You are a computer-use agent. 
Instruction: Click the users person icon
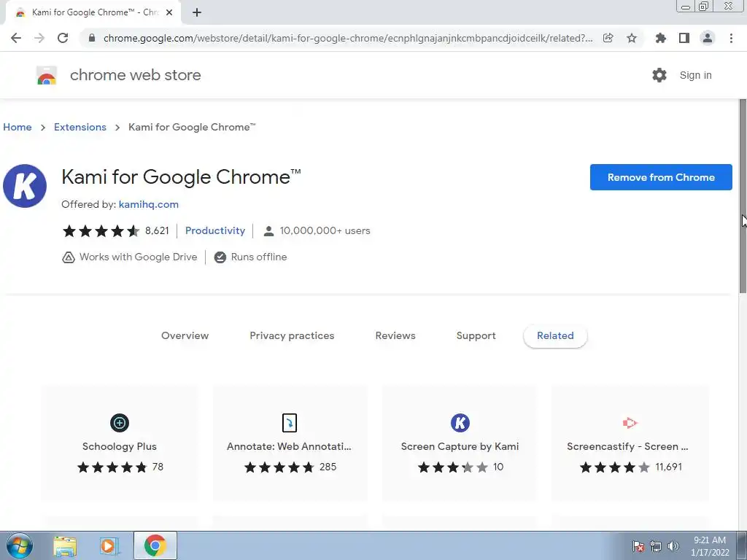click(268, 231)
